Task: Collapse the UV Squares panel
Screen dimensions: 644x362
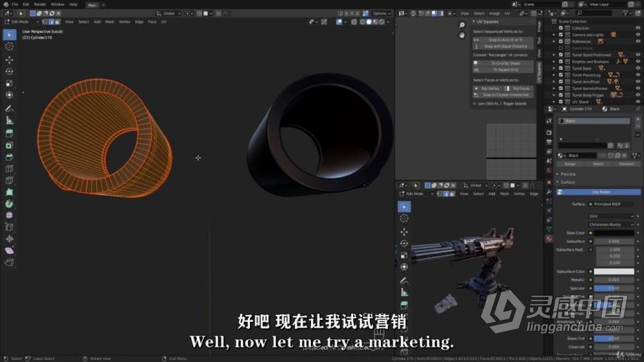Action: point(474,21)
